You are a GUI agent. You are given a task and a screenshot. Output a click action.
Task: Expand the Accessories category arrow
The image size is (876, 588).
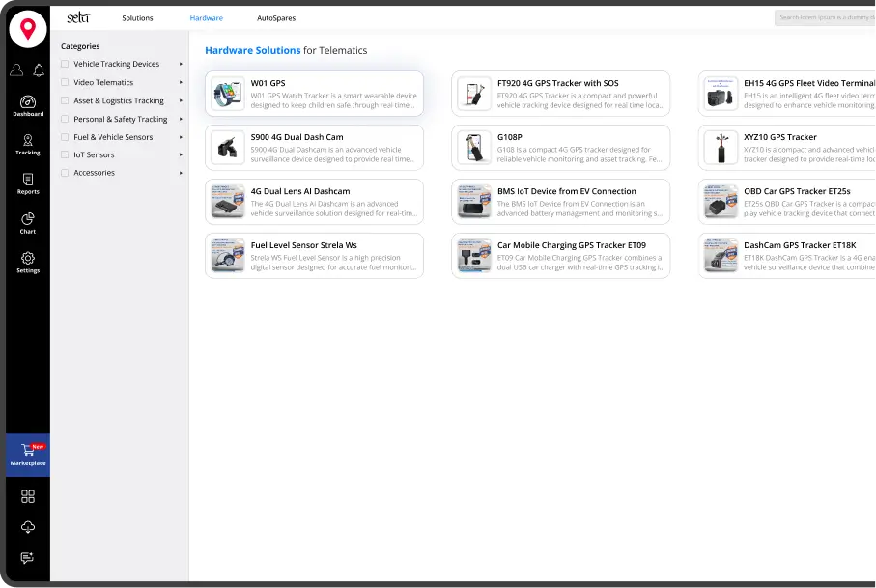tap(181, 173)
